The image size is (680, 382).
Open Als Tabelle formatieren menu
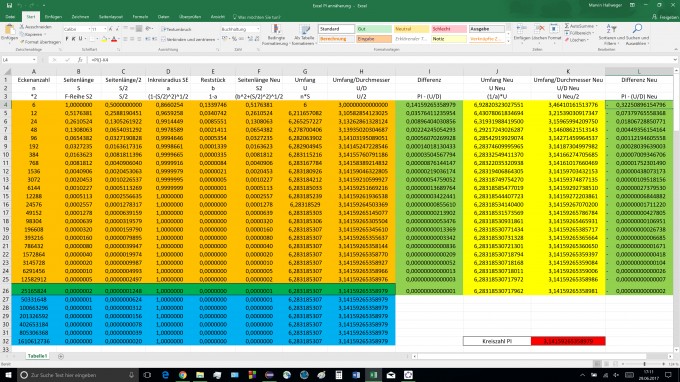[303, 35]
